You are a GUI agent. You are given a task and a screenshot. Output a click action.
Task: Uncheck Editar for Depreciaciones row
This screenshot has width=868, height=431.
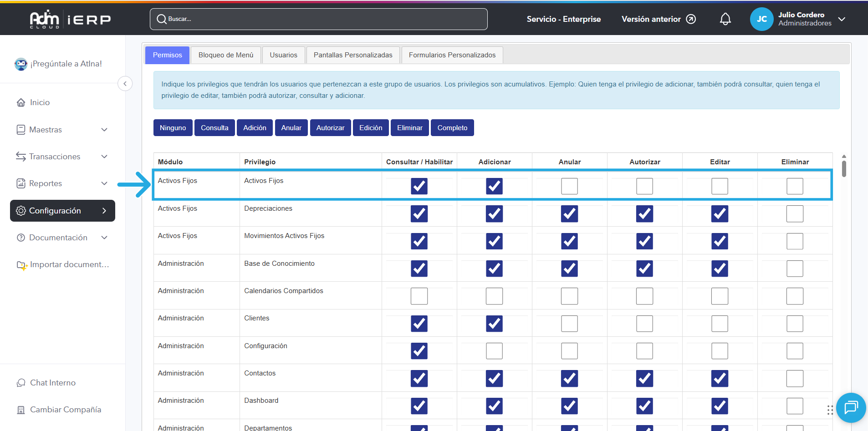click(720, 214)
